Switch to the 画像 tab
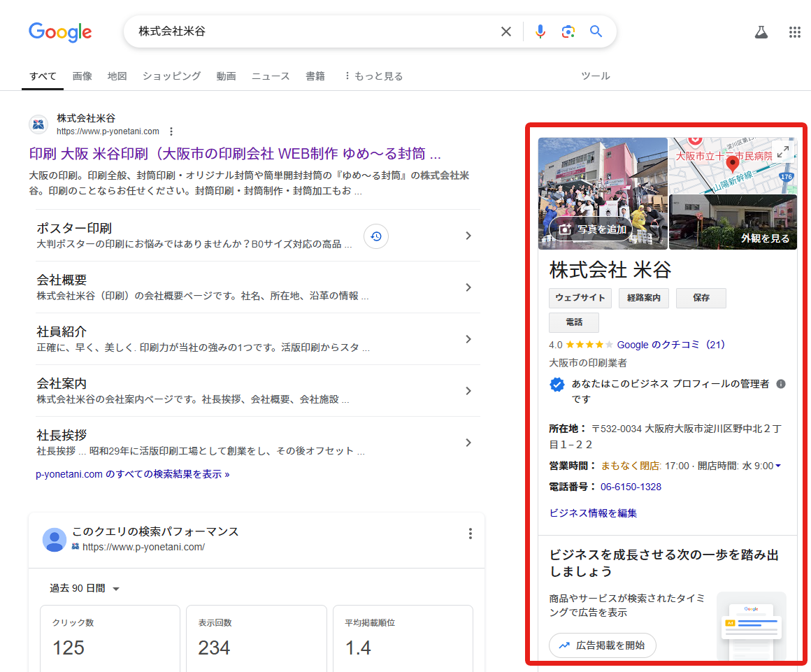The height and width of the screenshot is (672, 811). tap(82, 76)
